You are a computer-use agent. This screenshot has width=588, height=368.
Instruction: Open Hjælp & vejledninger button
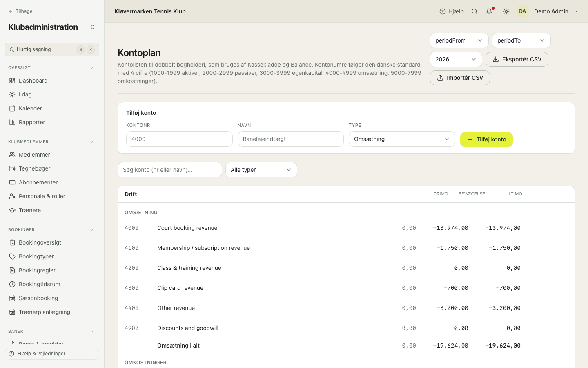coord(52,354)
